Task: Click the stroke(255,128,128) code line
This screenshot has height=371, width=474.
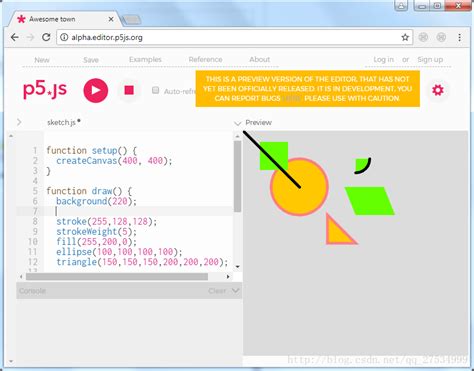Action: point(106,221)
